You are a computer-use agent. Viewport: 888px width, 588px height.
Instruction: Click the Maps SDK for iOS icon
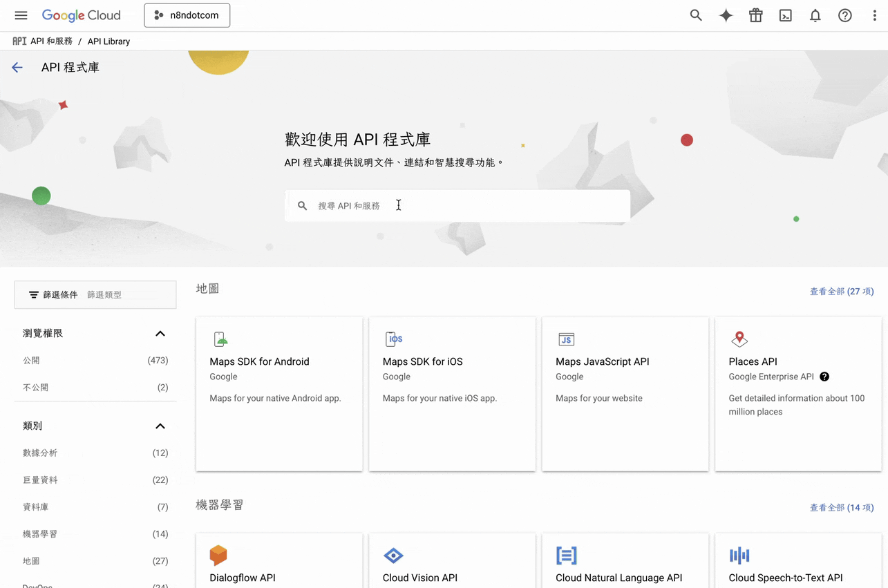click(394, 339)
